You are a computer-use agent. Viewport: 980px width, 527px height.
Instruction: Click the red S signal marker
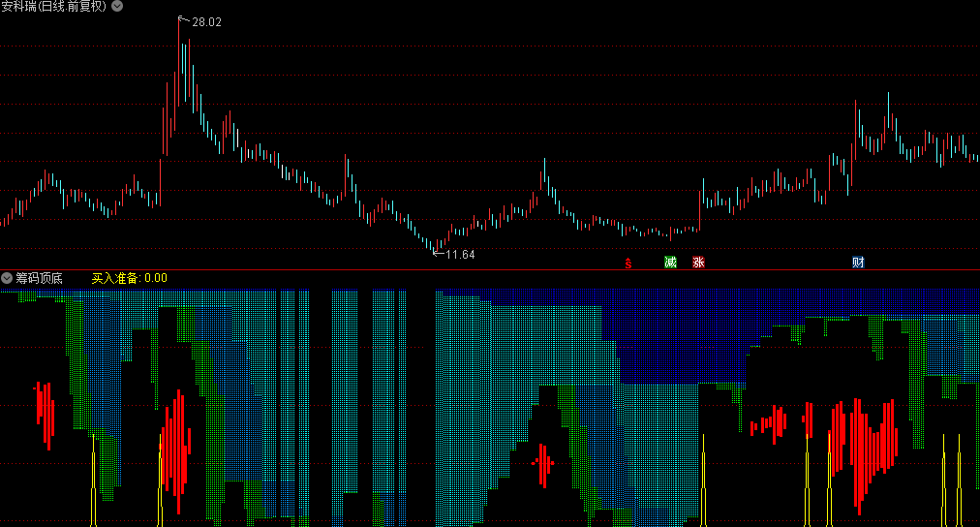click(628, 263)
